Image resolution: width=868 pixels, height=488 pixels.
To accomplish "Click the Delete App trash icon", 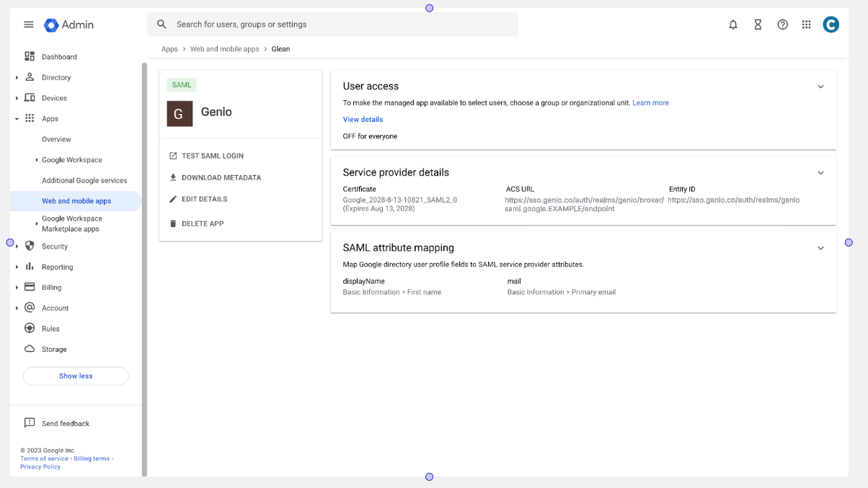I will coord(173,223).
